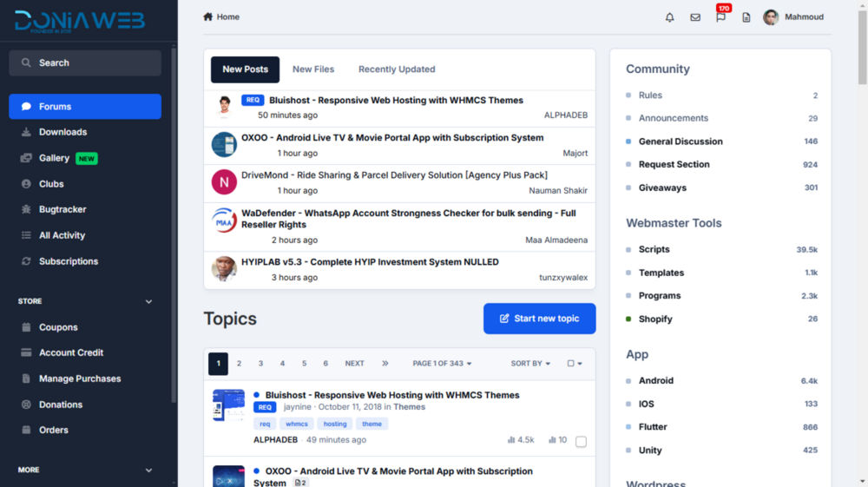Open the Giveaways forum link
The height and width of the screenshot is (487, 868).
662,188
